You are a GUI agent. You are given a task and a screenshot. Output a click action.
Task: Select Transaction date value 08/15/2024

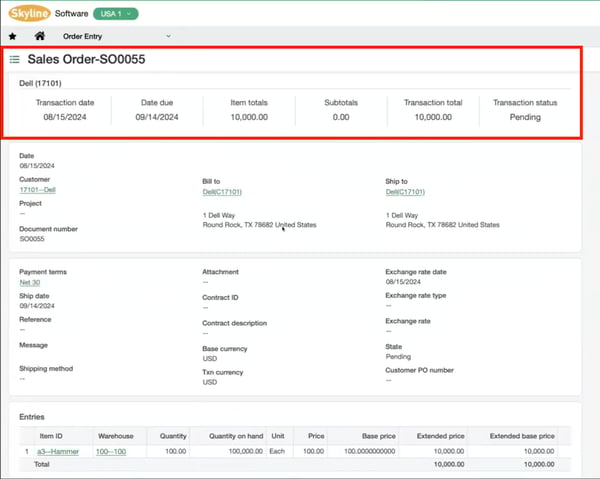pyautogui.click(x=65, y=117)
